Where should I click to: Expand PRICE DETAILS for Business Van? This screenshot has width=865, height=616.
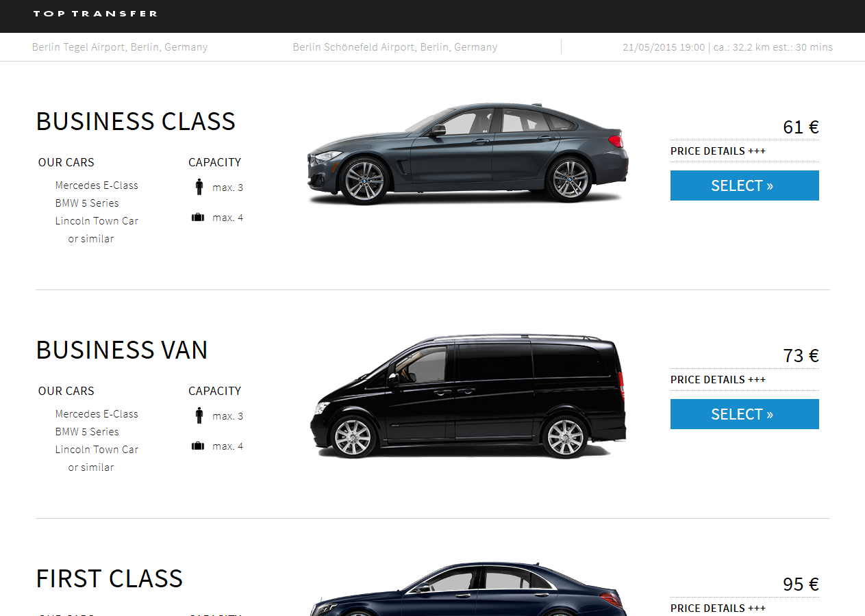(x=718, y=380)
